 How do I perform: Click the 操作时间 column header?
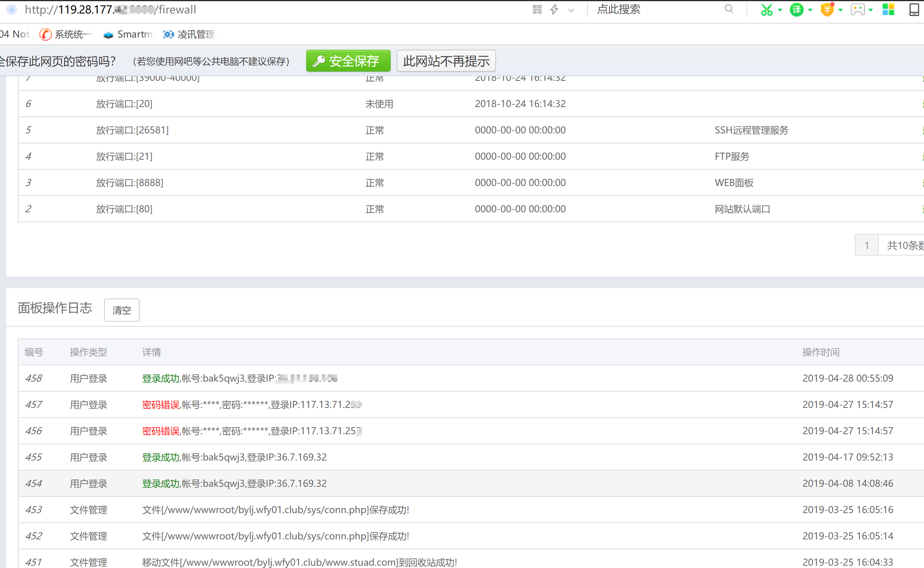[821, 352]
